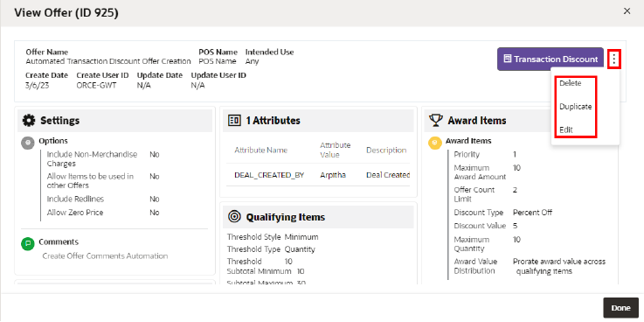Click the Percent Off discount type value
The width and height of the screenshot is (644, 322).
click(x=533, y=213)
